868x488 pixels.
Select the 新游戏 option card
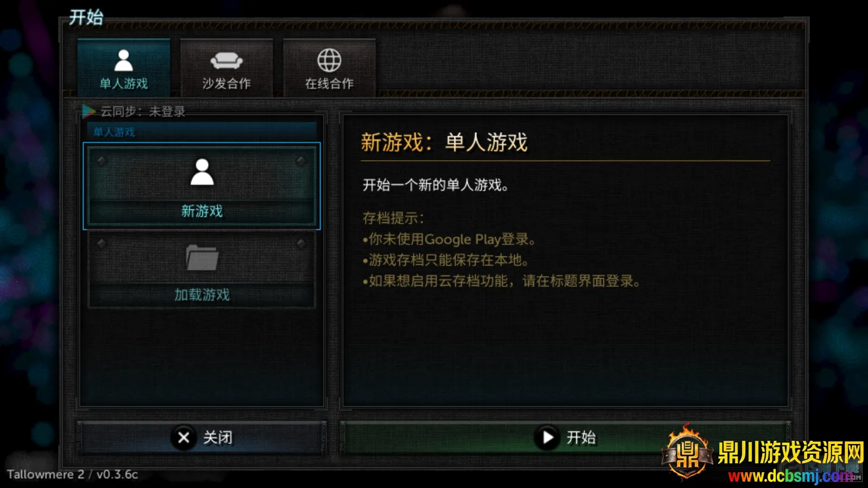click(x=202, y=186)
